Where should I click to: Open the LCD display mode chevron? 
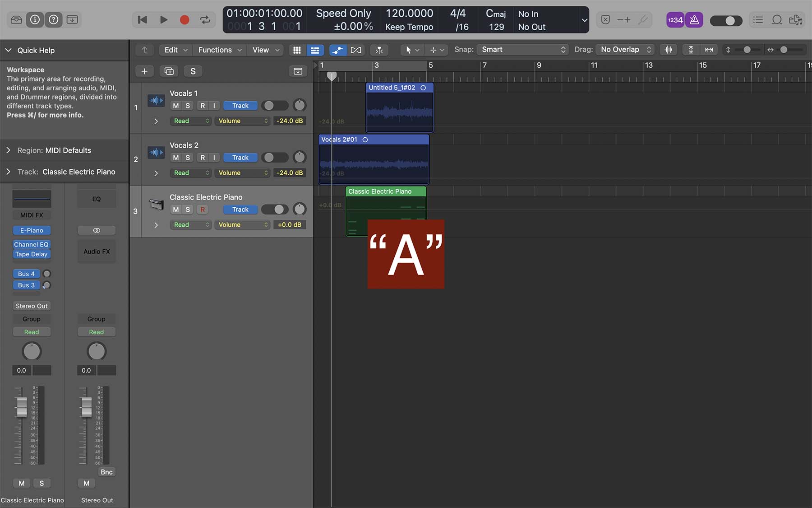pyautogui.click(x=584, y=20)
